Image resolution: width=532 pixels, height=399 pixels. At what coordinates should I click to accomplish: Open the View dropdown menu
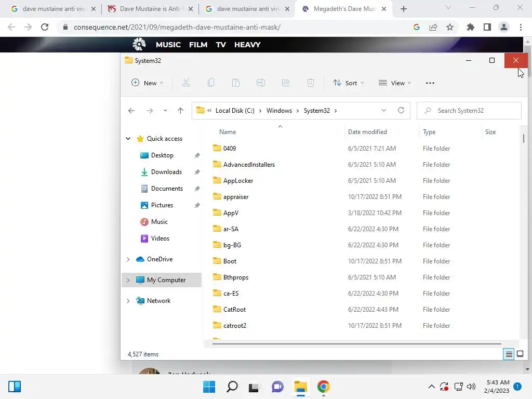[x=395, y=83]
